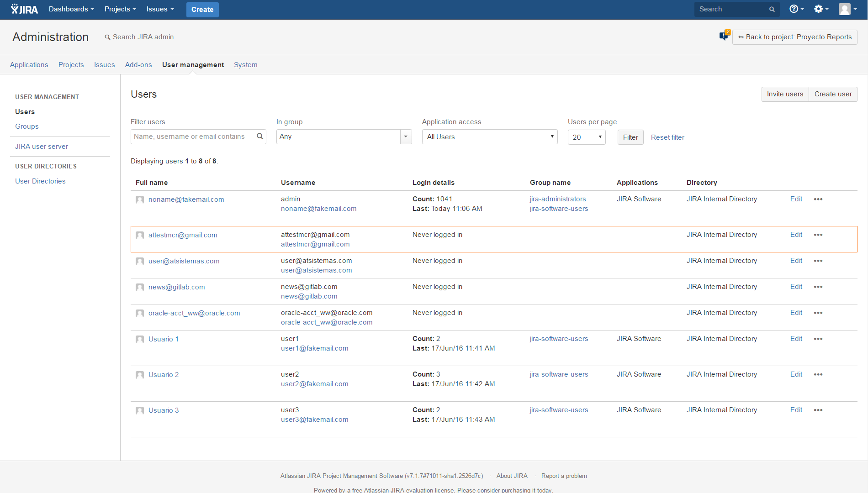Viewport: 868px width, 493px height.
Task: Click the Create button
Action: pyautogui.click(x=202, y=10)
